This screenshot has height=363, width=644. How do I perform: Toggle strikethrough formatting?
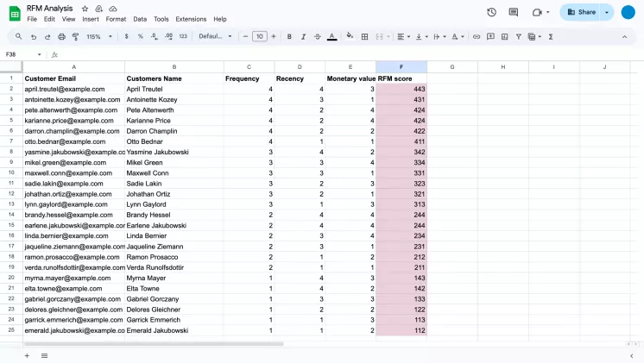(x=317, y=37)
